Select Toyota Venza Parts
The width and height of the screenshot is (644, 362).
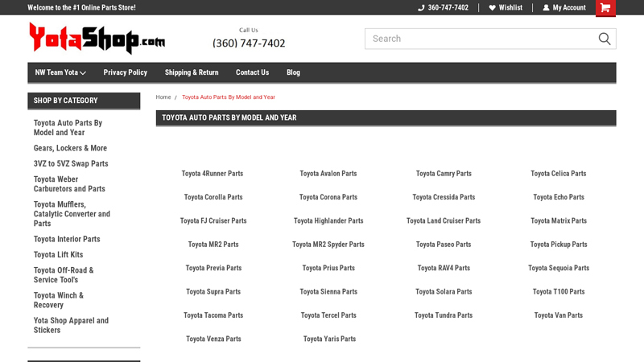[213, 339]
